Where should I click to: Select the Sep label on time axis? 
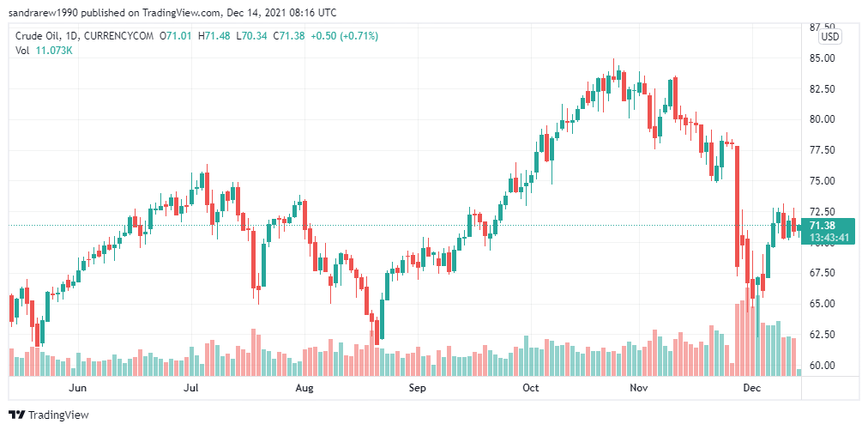(418, 387)
